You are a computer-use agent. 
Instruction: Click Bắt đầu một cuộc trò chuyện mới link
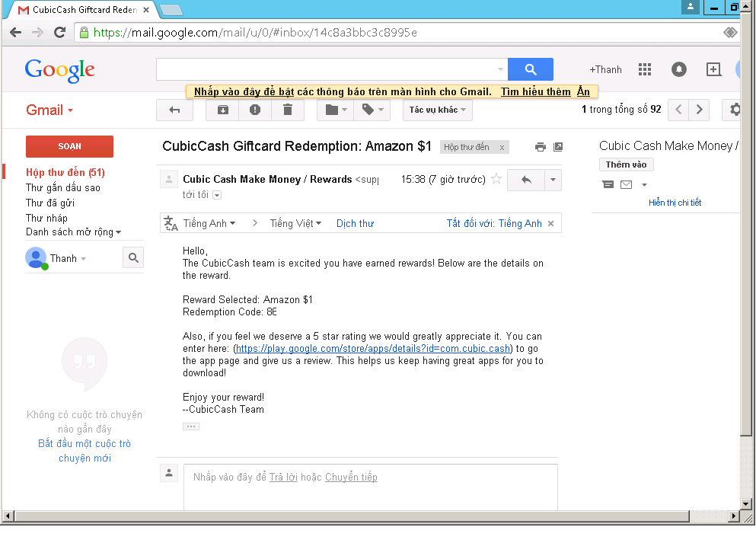tap(85, 451)
